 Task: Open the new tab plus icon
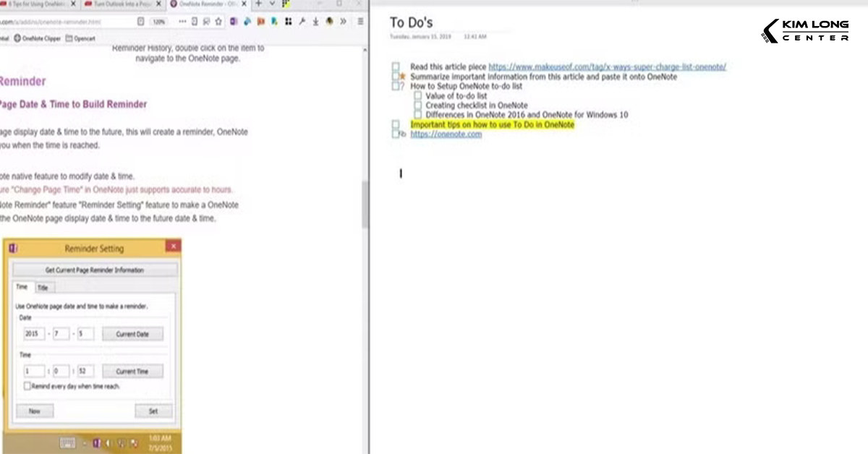pos(258,5)
